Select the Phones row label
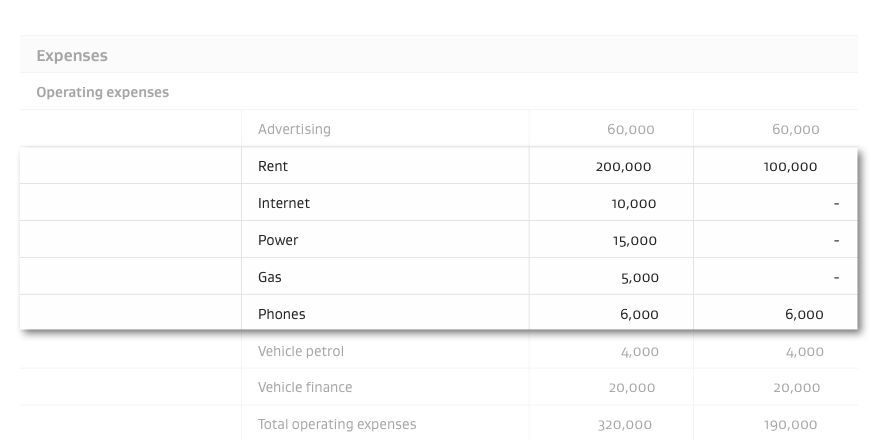 pyautogui.click(x=282, y=314)
